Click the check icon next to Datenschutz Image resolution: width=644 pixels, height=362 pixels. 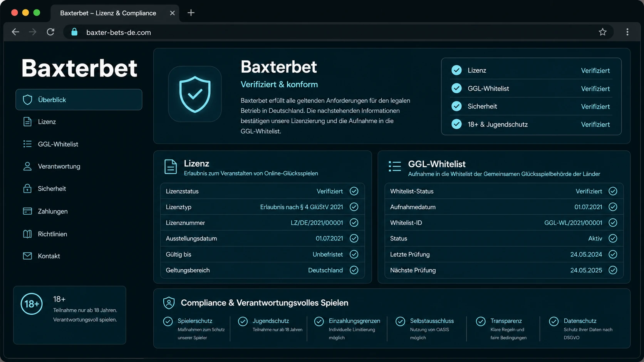[554, 321]
